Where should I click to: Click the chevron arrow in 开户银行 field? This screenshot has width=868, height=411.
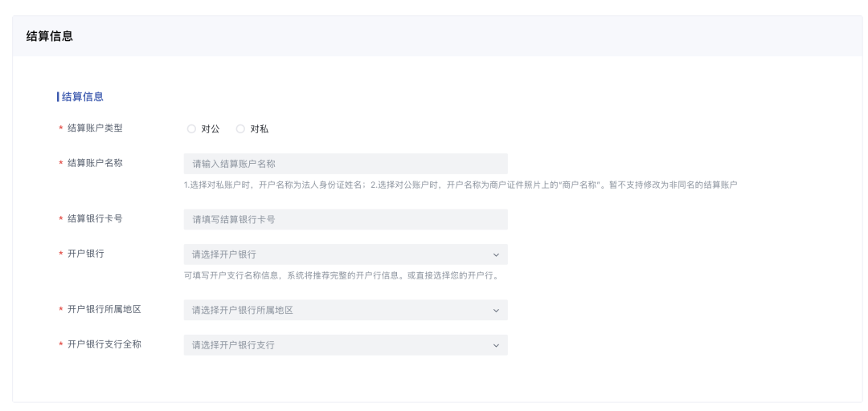click(496, 254)
